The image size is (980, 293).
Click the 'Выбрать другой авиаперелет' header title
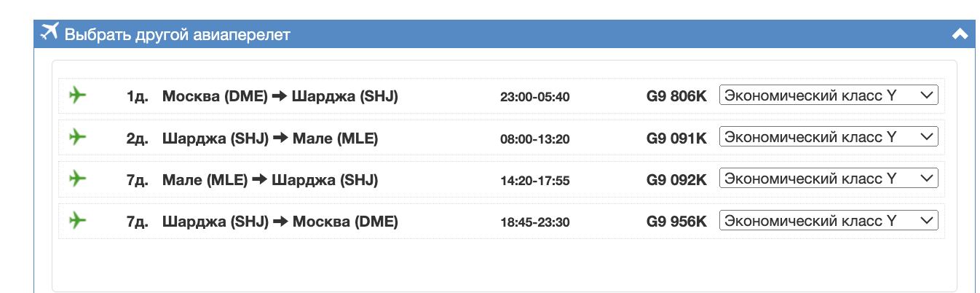click(x=178, y=34)
